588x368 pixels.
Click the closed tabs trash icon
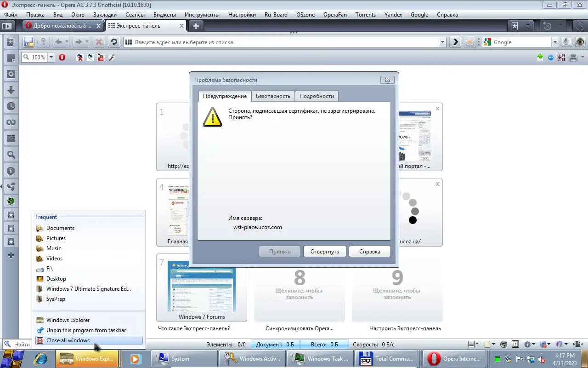[x=547, y=26]
